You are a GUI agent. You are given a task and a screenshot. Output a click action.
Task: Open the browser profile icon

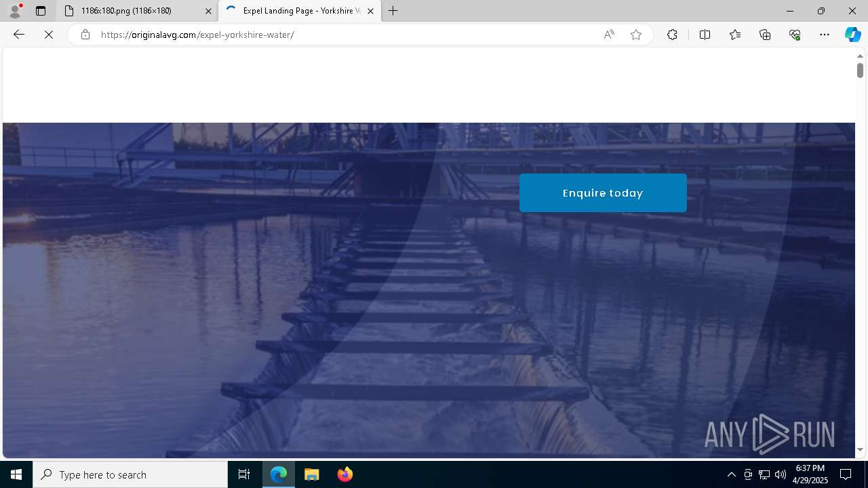point(15,11)
